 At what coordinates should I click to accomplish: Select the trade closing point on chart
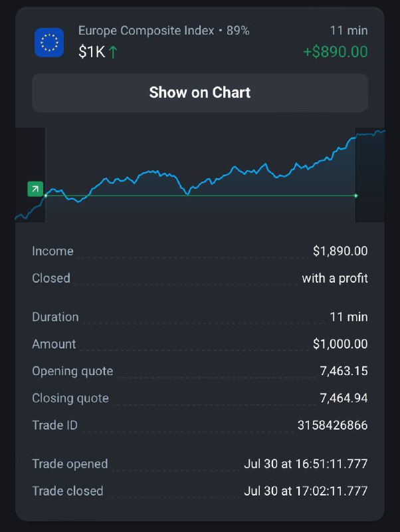pyautogui.click(x=356, y=196)
